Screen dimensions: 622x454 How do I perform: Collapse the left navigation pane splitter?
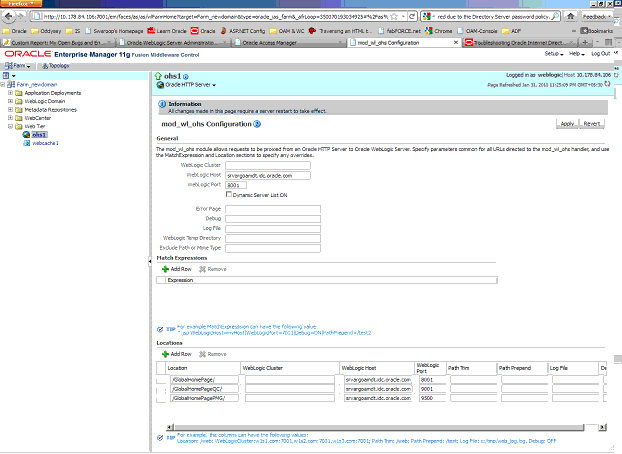(150, 261)
